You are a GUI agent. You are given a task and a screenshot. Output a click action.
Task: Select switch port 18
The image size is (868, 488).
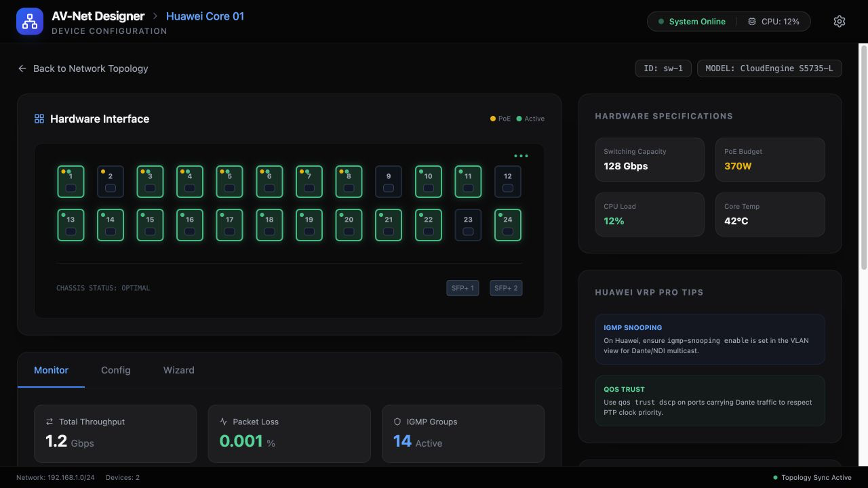[269, 225]
